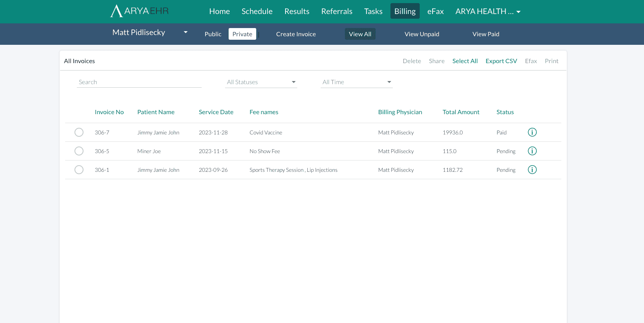This screenshot has width=644, height=323.
Task: Show View Paid invoices
Action: tap(486, 34)
